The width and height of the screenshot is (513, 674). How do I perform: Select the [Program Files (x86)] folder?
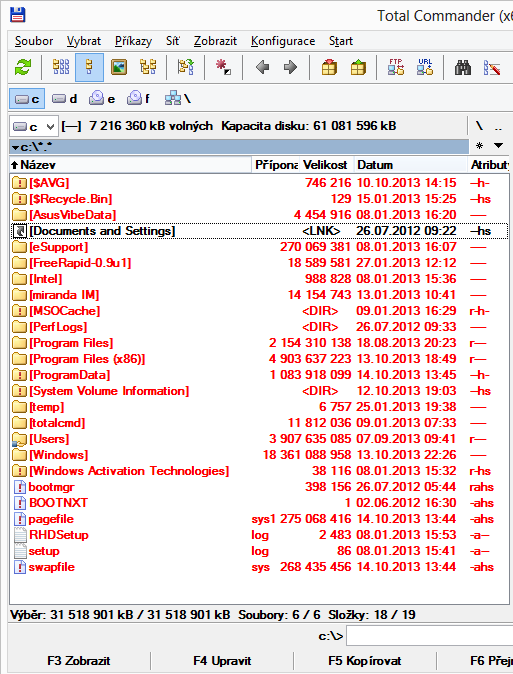[x=259, y=359]
